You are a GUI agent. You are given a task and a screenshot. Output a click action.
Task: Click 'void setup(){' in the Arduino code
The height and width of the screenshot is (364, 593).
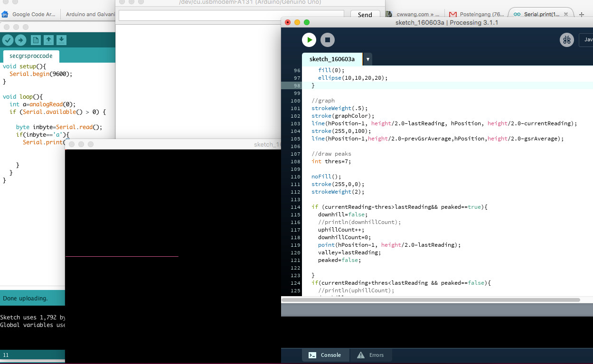click(x=25, y=66)
